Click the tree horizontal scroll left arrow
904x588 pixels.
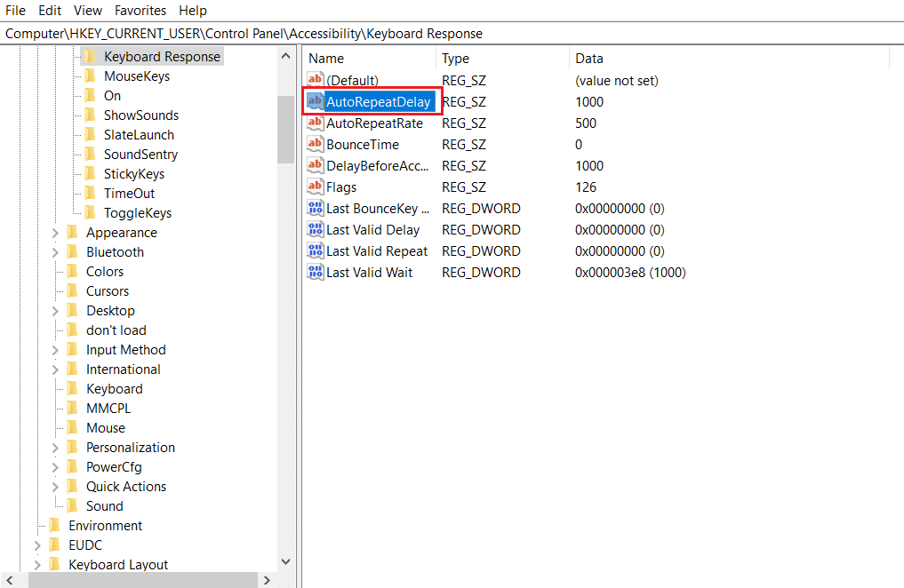click(10, 580)
